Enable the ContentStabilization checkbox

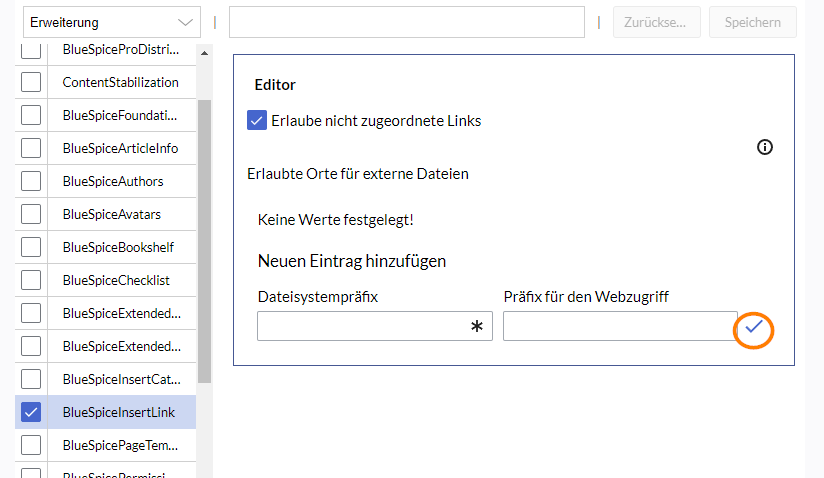coord(31,82)
